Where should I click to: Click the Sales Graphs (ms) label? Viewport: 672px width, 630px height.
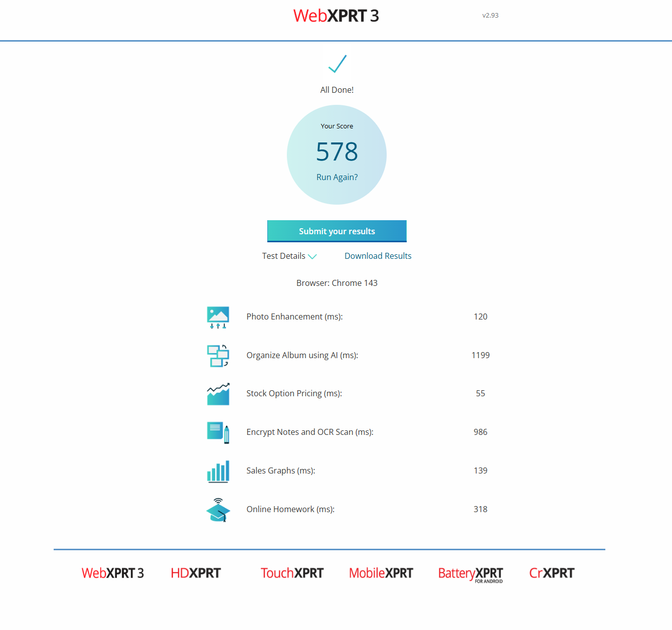point(281,470)
